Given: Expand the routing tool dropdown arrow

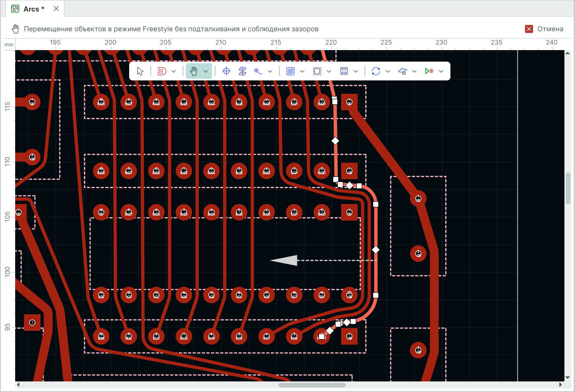Looking at the screenshot, I should pyautogui.click(x=174, y=71).
